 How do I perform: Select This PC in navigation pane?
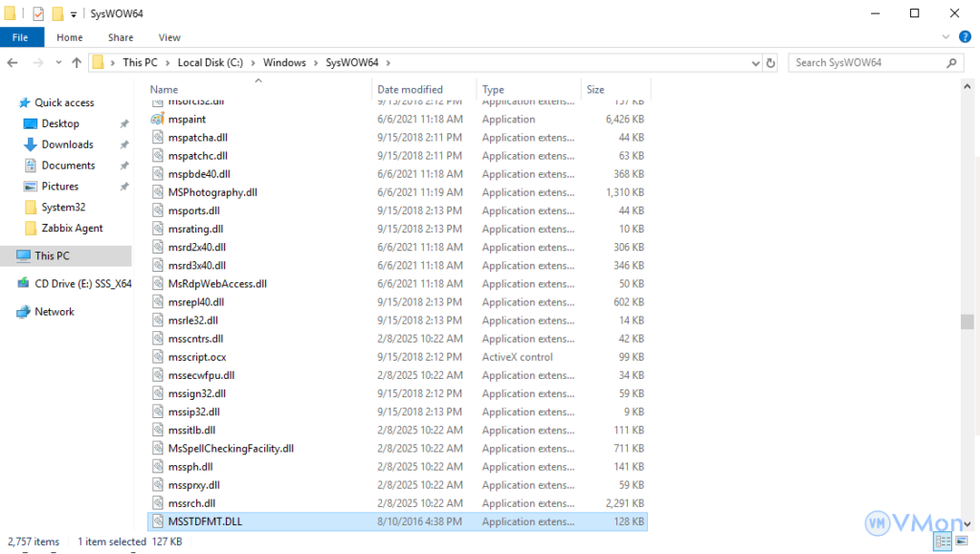pos(52,255)
